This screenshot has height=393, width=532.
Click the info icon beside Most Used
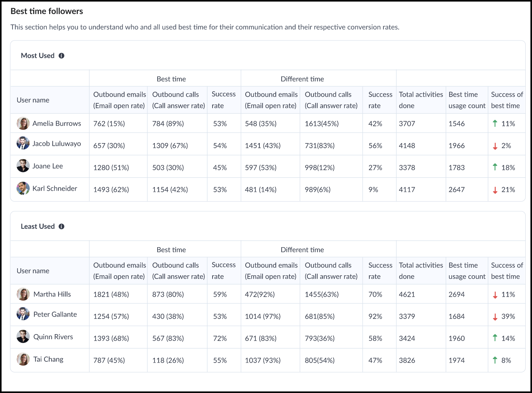61,56
